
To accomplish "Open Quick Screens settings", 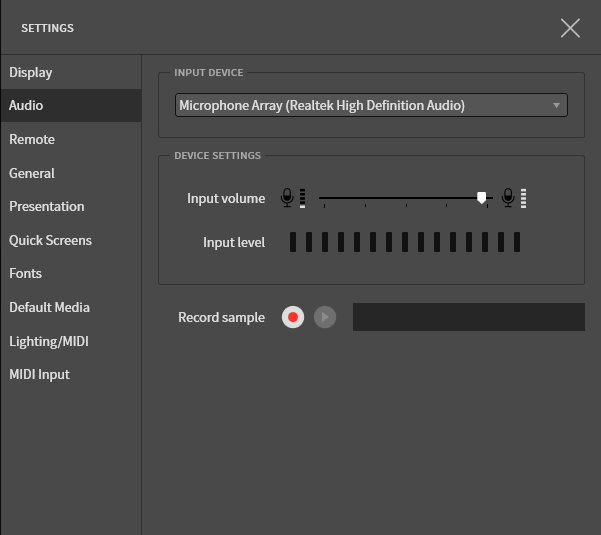I will pos(71,240).
